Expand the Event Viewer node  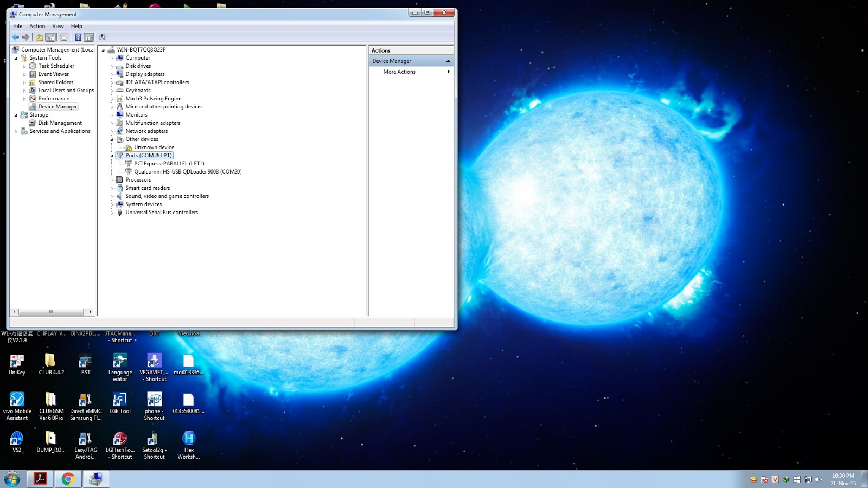point(24,74)
